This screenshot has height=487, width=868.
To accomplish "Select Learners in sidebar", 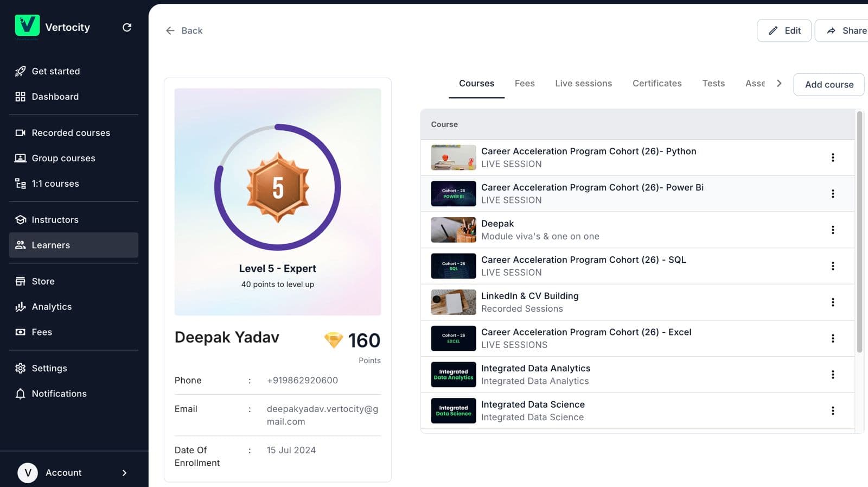I will pyautogui.click(x=74, y=245).
